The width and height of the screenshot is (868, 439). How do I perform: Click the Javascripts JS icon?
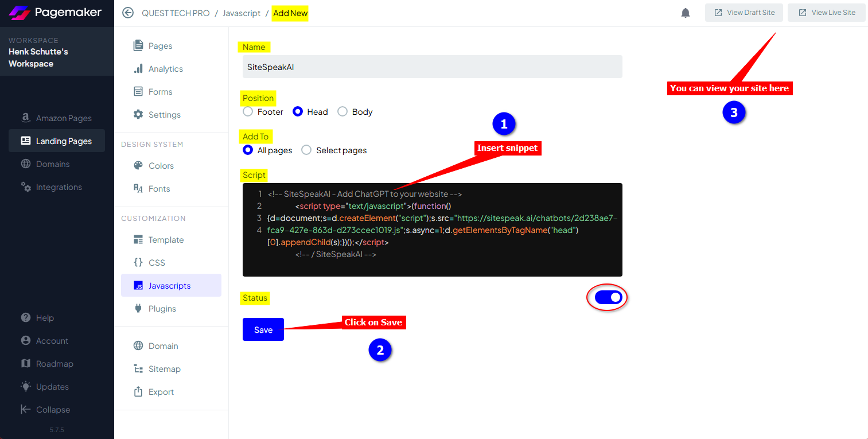[x=138, y=285]
